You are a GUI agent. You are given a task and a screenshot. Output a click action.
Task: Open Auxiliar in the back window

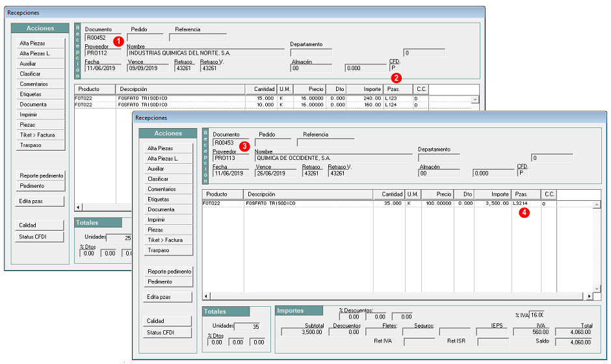(x=40, y=64)
